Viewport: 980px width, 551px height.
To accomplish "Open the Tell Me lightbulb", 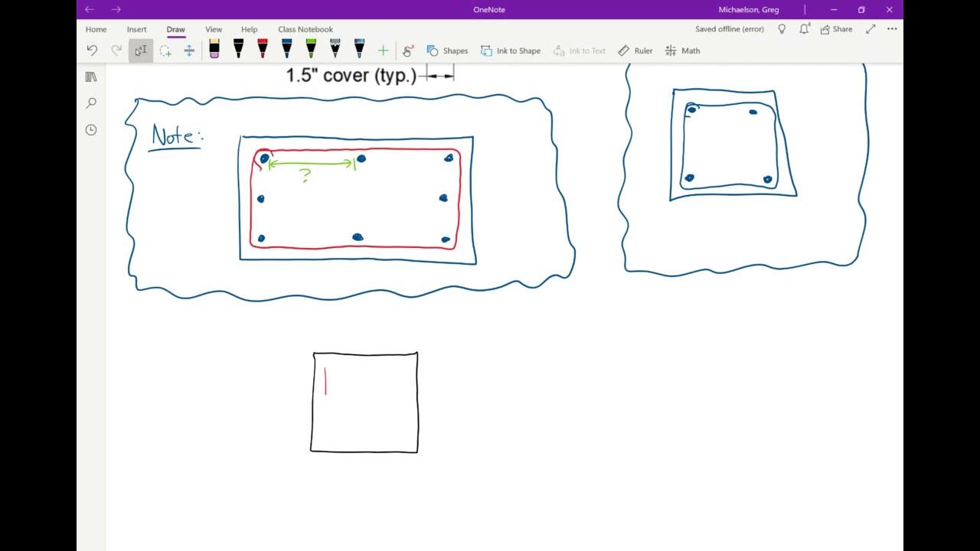I will pos(782,29).
